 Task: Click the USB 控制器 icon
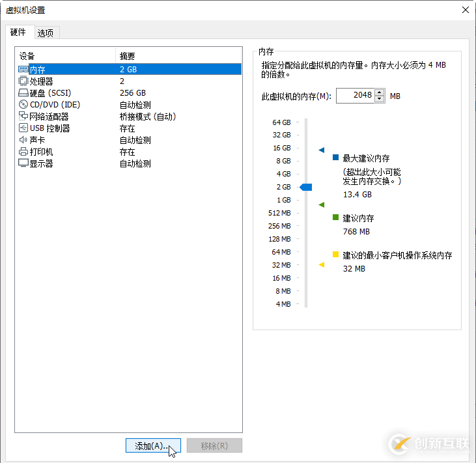(23, 128)
